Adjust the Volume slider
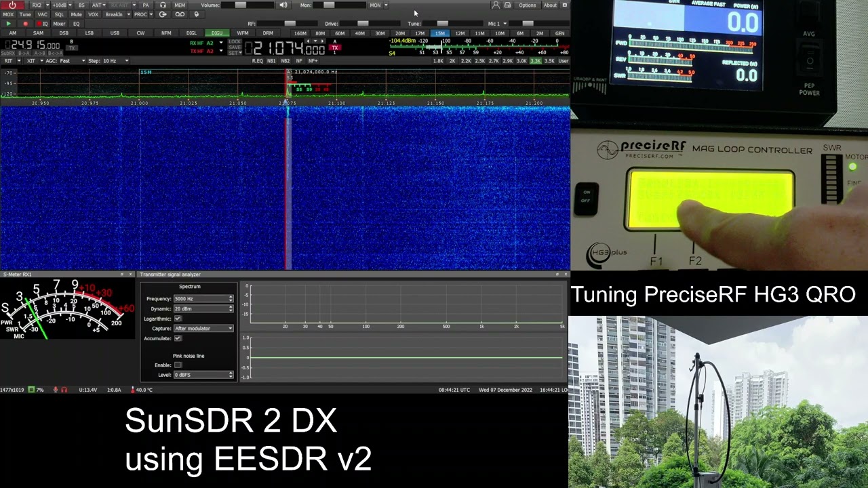 click(249, 5)
